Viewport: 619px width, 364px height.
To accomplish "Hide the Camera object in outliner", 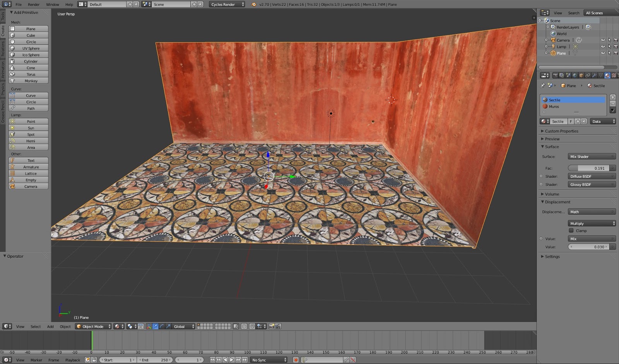I will click(x=603, y=40).
